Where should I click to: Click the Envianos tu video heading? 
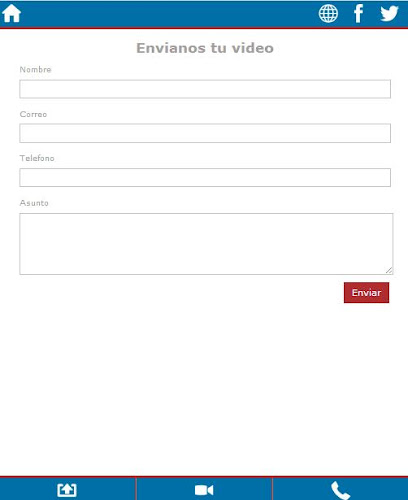pos(205,48)
